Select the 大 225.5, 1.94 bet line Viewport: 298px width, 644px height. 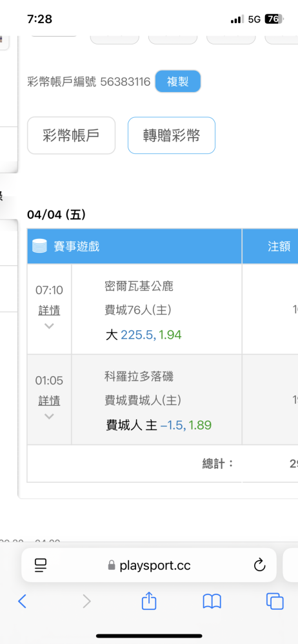[144, 335]
